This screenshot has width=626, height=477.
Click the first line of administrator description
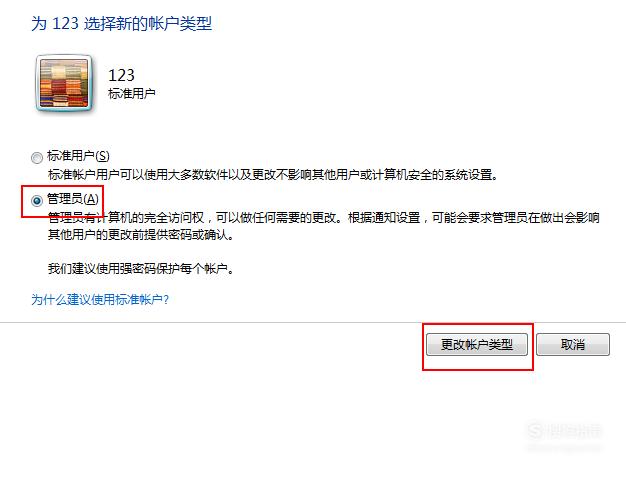324,218
